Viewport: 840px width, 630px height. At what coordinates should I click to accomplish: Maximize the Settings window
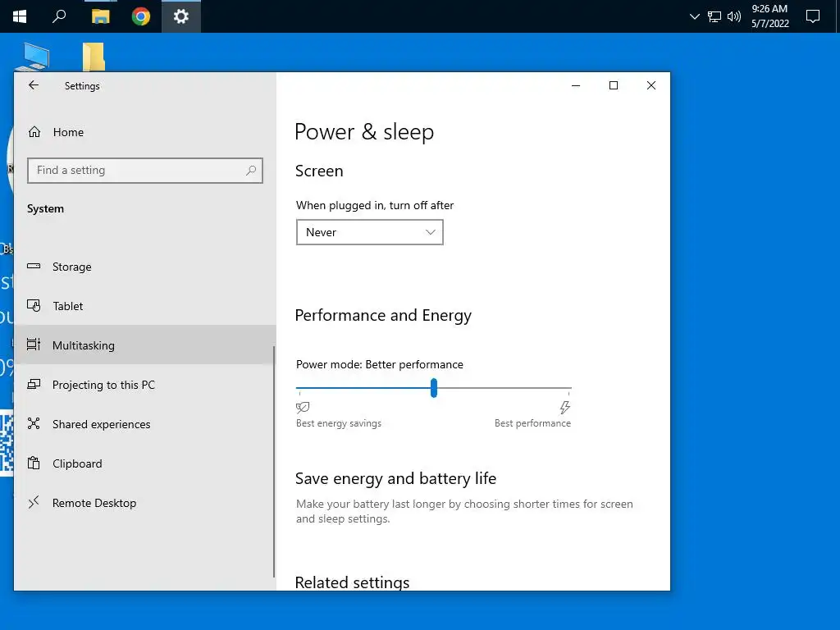pyautogui.click(x=614, y=85)
